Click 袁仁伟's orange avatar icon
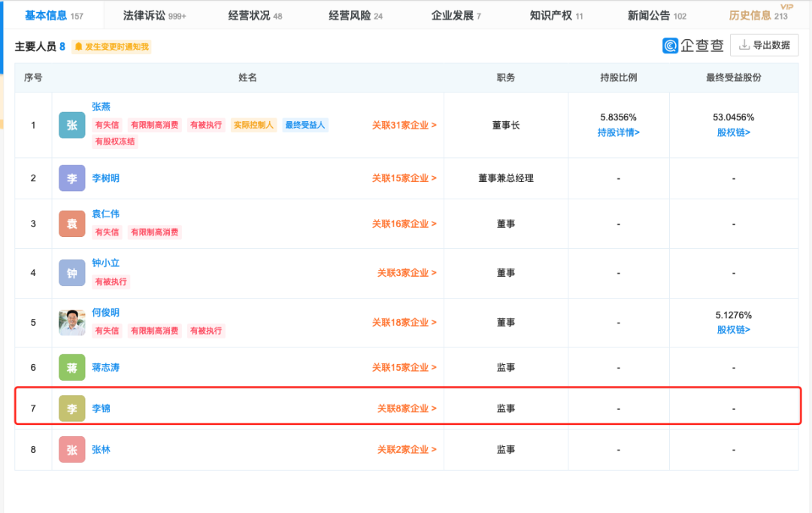The image size is (812, 513). 72,223
